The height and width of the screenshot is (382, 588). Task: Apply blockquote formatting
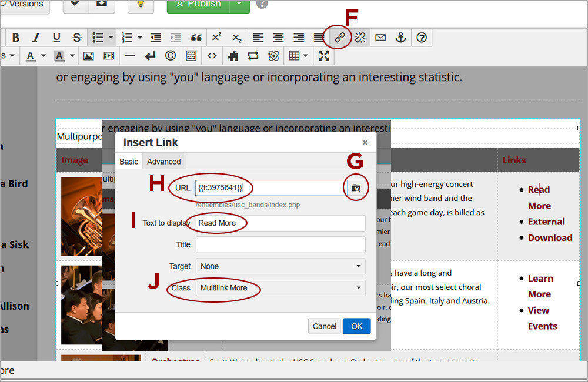[196, 38]
